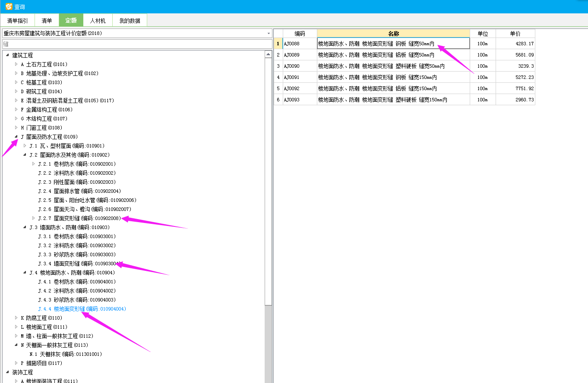This screenshot has width=588, height=383.
Task: Select J.2.3 刚性屋面 item
Action: coord(77,182)
